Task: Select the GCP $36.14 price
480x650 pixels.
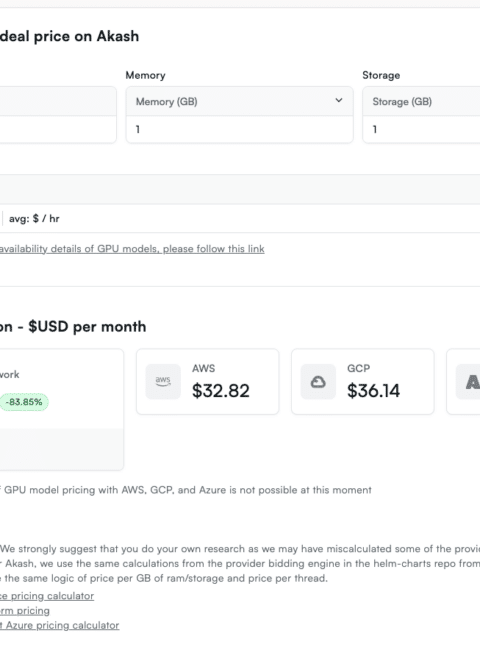Action: point(373,391)
